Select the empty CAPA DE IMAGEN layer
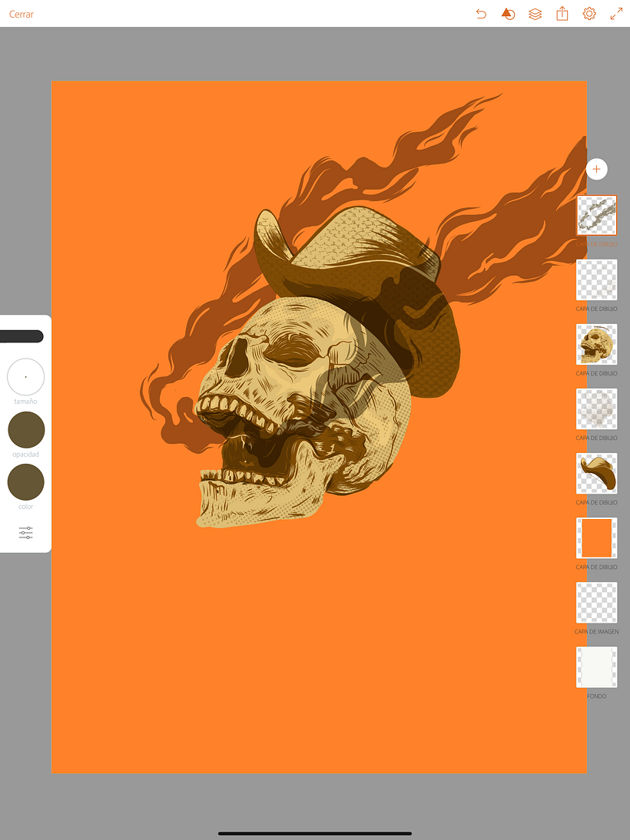The image size is (630, 840). [596, 602]
